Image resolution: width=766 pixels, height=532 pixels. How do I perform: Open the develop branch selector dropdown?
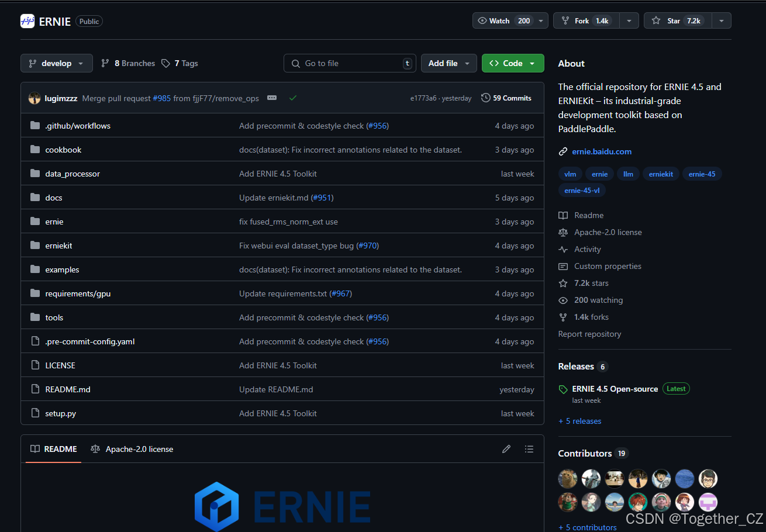(x=57, y=63)
